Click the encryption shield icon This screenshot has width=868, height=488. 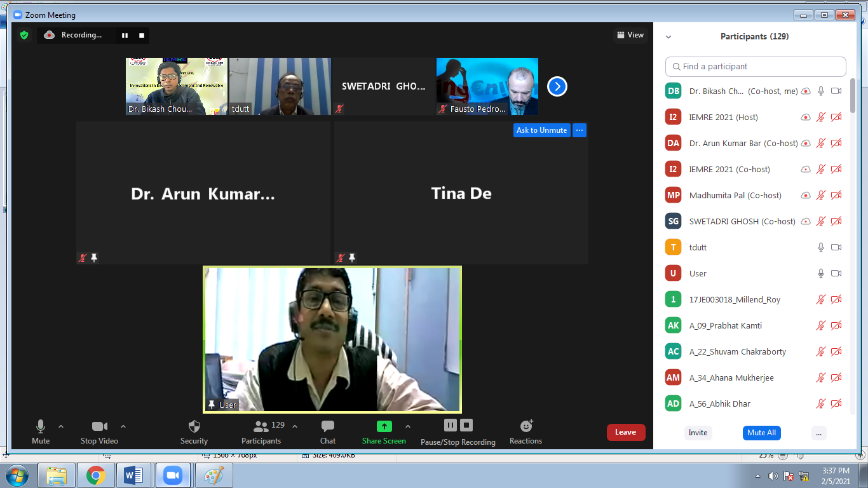[x=24, y=36]
